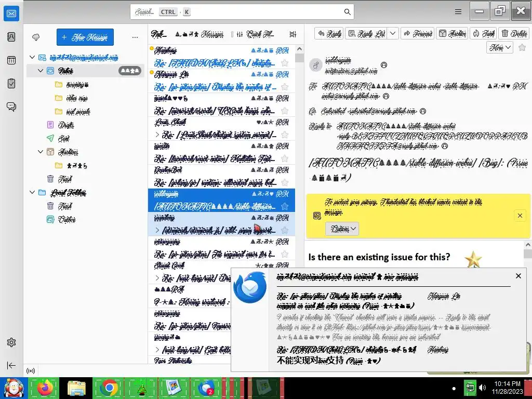Open the Address Book space
This screenshot has width=532, height=399.
tap(11, 37)
